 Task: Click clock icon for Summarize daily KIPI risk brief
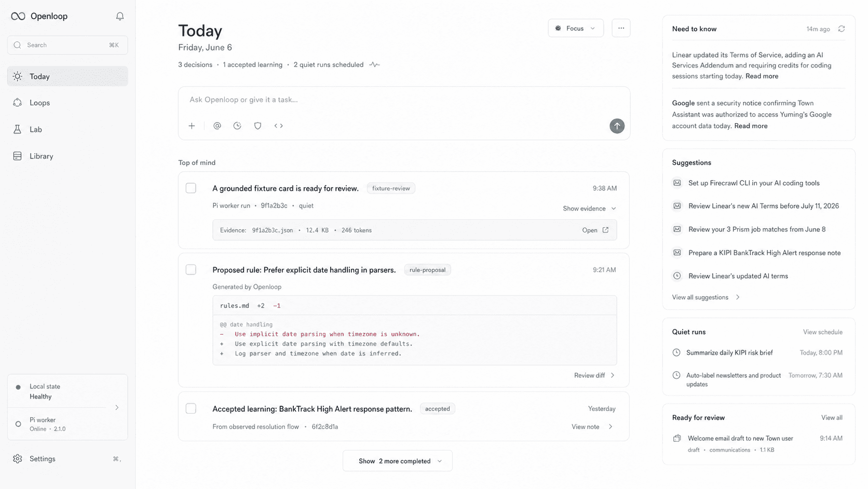coord(676,352)
